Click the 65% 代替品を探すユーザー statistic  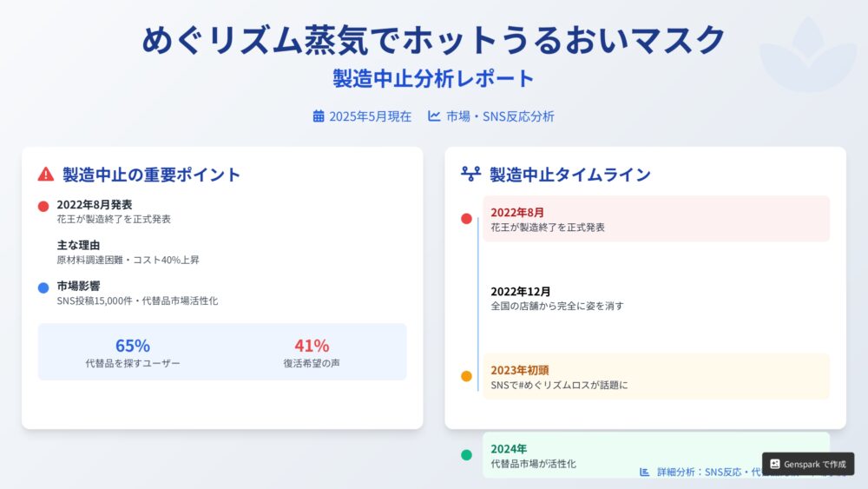pyautogui.click(x=133, y=353)
